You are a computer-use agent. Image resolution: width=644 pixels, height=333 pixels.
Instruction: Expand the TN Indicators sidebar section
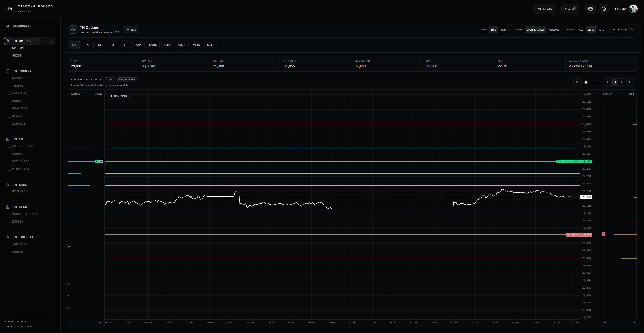[26, 237]
